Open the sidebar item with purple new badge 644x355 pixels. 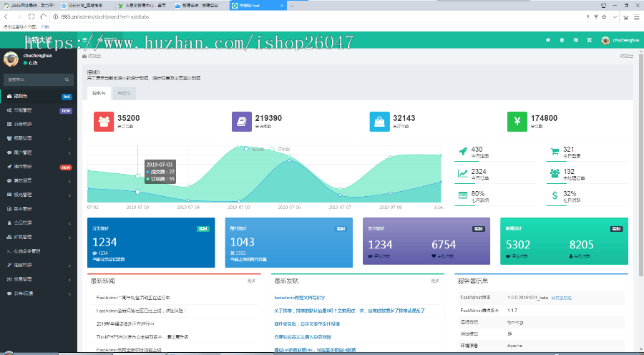coord(39,110)
